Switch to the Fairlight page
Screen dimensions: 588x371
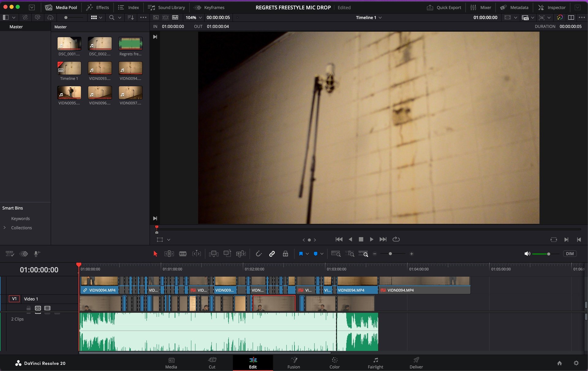pos(375,363)
